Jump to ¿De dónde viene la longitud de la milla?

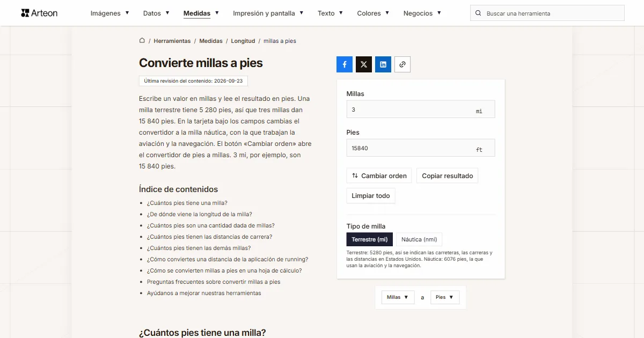click(x=200, y=214)
